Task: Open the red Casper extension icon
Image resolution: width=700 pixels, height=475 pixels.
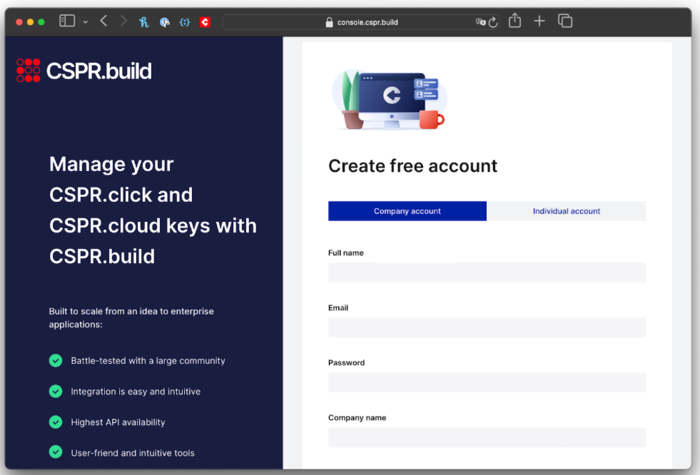Action: [x=205, y=22]
